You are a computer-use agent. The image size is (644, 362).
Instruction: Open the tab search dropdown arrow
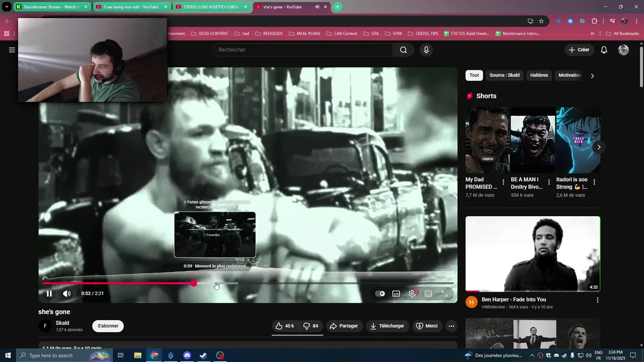click(7, 7)
